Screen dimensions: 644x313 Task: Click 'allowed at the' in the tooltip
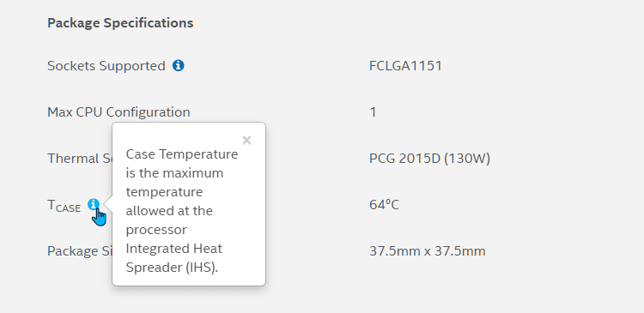(x=169, y=211)
